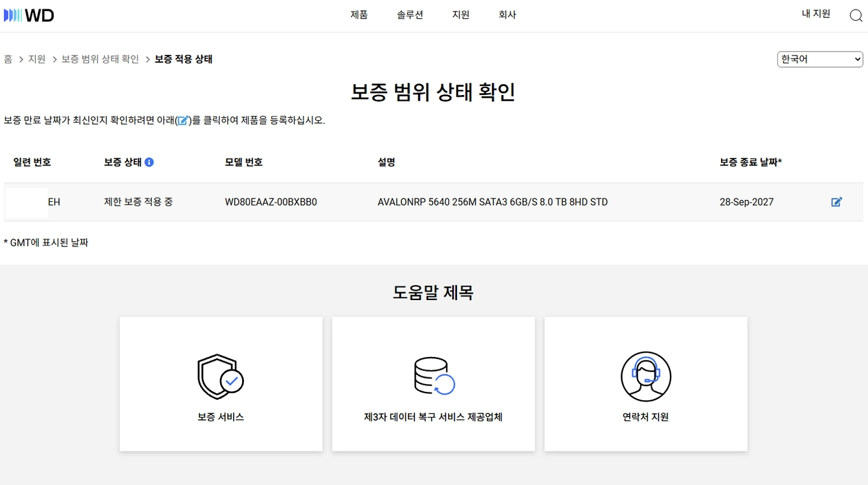868x485 pixels.
Task: Click the edit icon for WD80EAAZ row
Action: coord(836,202)
